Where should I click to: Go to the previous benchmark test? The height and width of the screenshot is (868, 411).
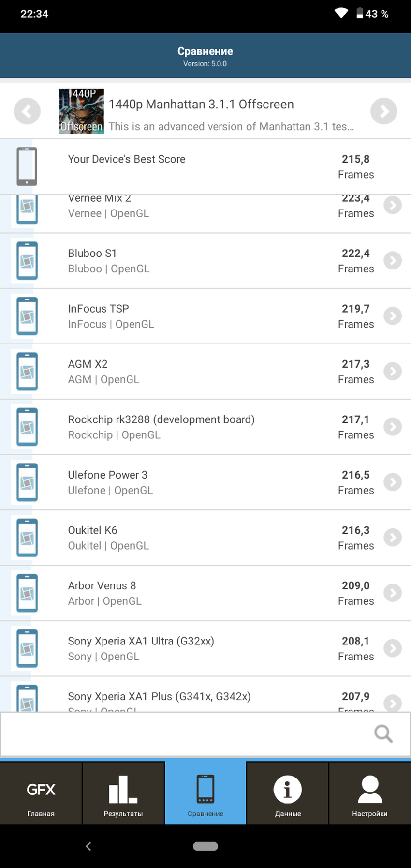click(27, 111)
